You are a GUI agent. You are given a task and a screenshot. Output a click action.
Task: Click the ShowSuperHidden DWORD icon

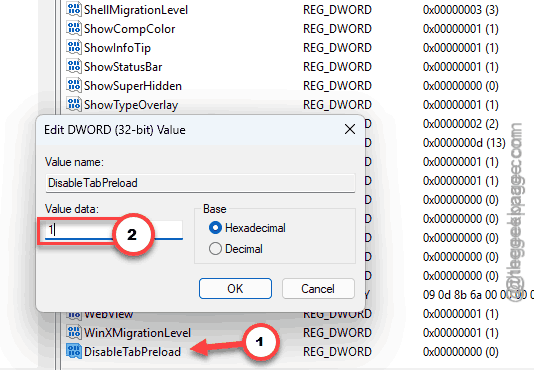(74, 86)
